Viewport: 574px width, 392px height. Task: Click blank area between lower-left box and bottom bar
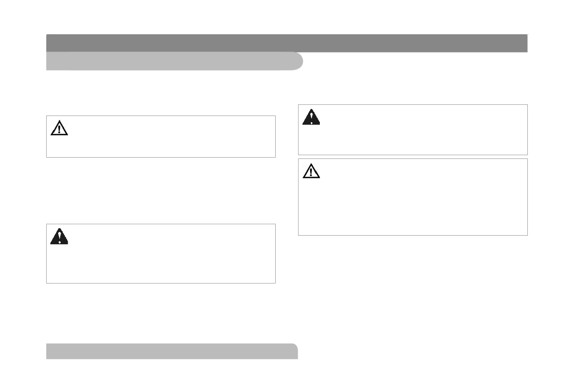tap(161, 313)
